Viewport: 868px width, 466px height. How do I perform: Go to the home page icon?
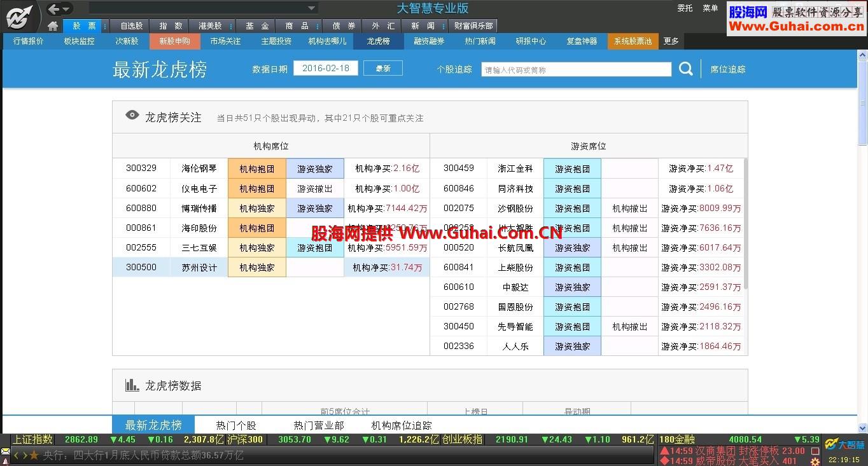(x=53, y=26)
